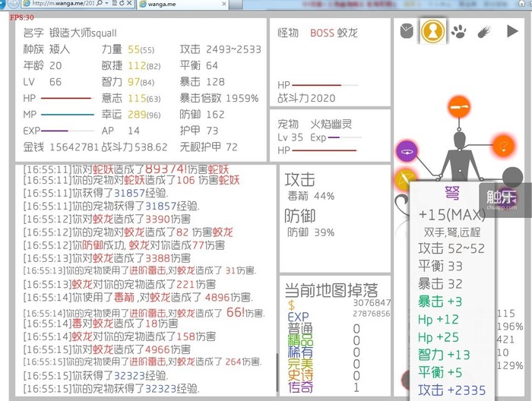This screenshot has width=532, height=401.
Task: Click the 幸运 289 stat
Action: point(131,115)
